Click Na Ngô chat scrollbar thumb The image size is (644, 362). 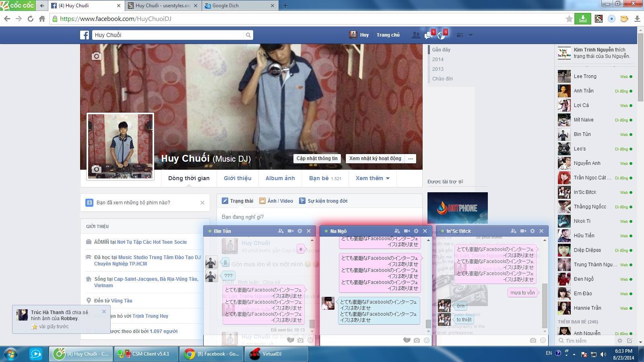point(428,324)
